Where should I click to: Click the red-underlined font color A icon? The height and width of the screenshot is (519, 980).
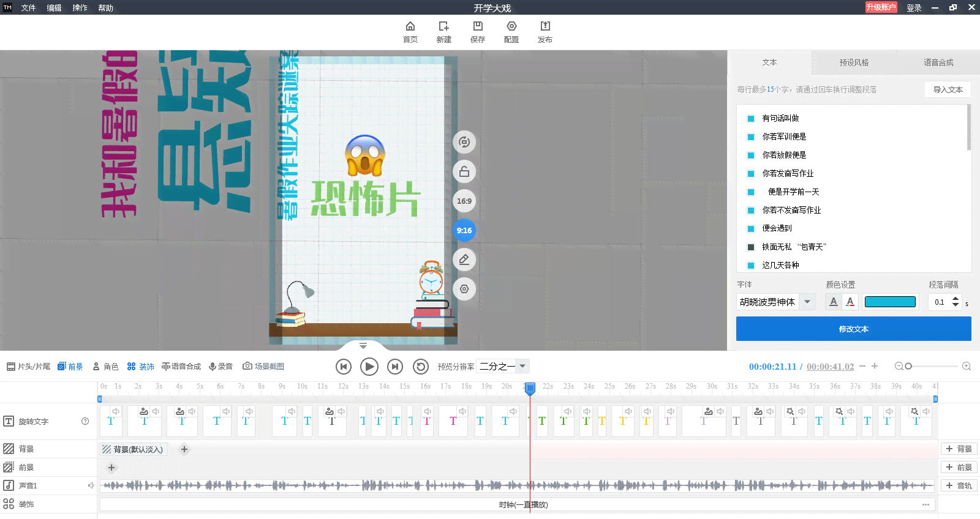850,302
